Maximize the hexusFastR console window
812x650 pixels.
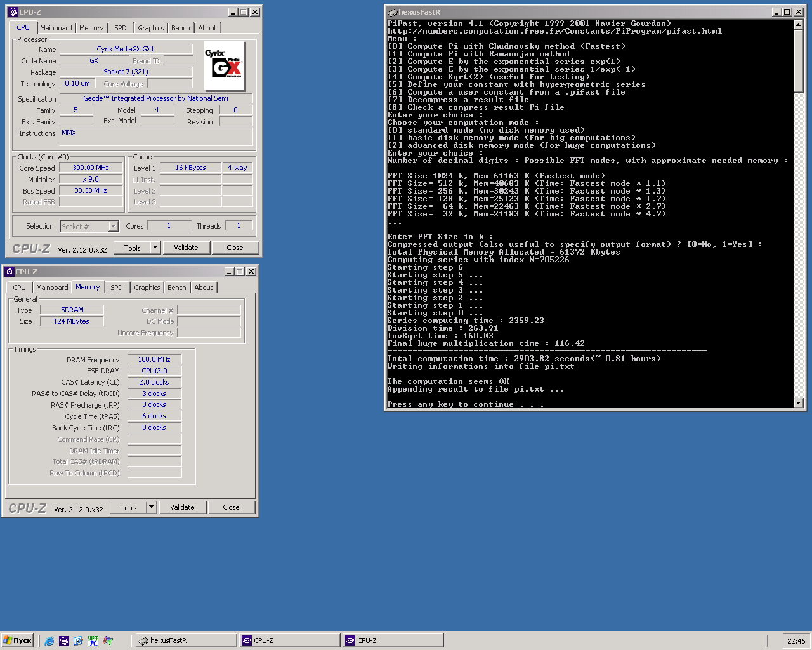pyautogui.click(x=787, y=12)
